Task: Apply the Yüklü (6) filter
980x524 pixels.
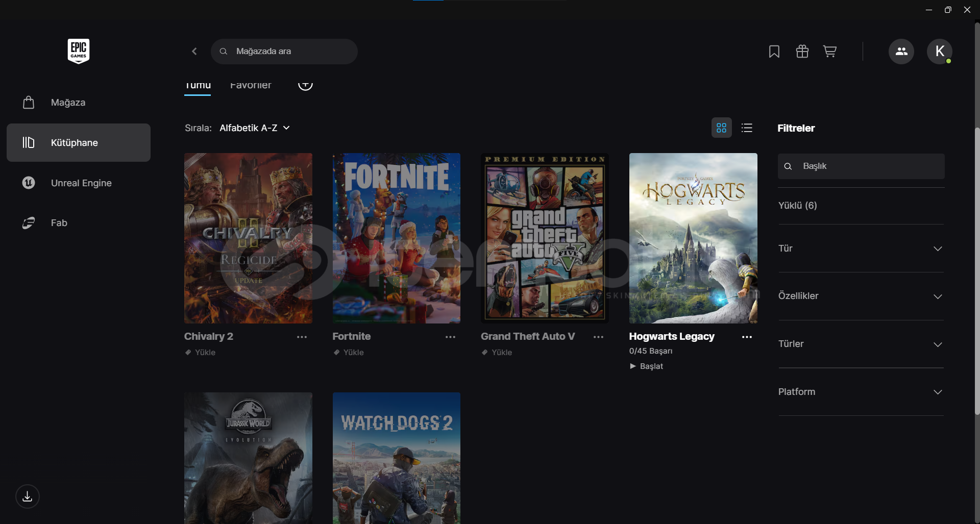Action: pos(797,206)
